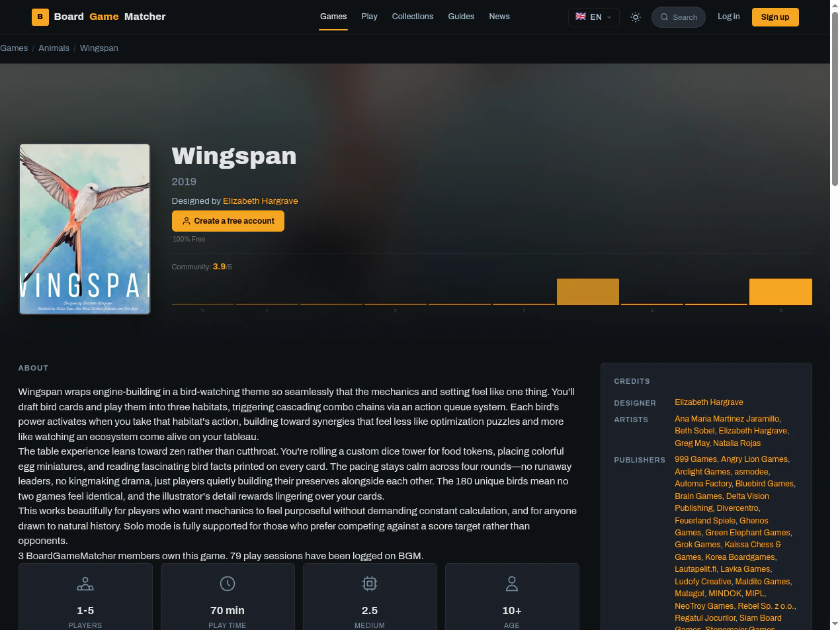The height and width of the screenshot is (630, 840).
Task: Open the News nav item
Action: 499,17
